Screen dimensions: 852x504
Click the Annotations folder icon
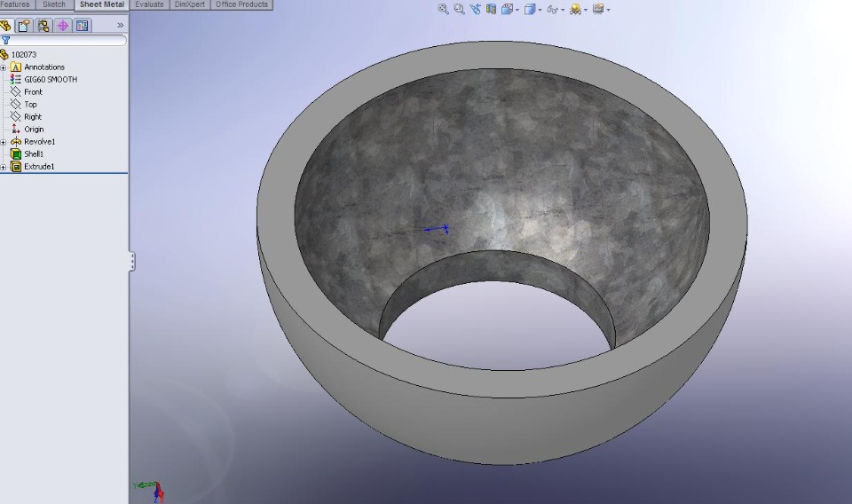[x=16, y=67]
